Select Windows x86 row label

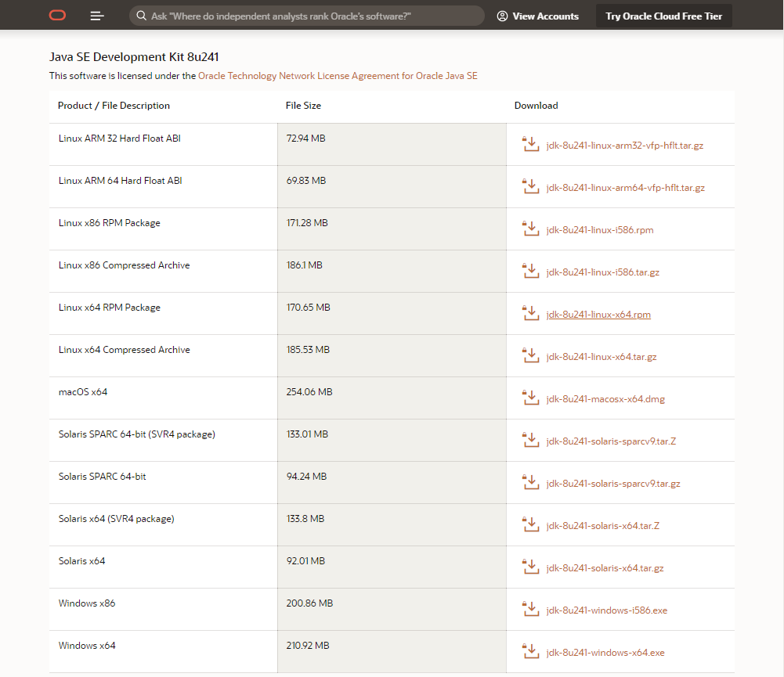[x=86, y=603]
